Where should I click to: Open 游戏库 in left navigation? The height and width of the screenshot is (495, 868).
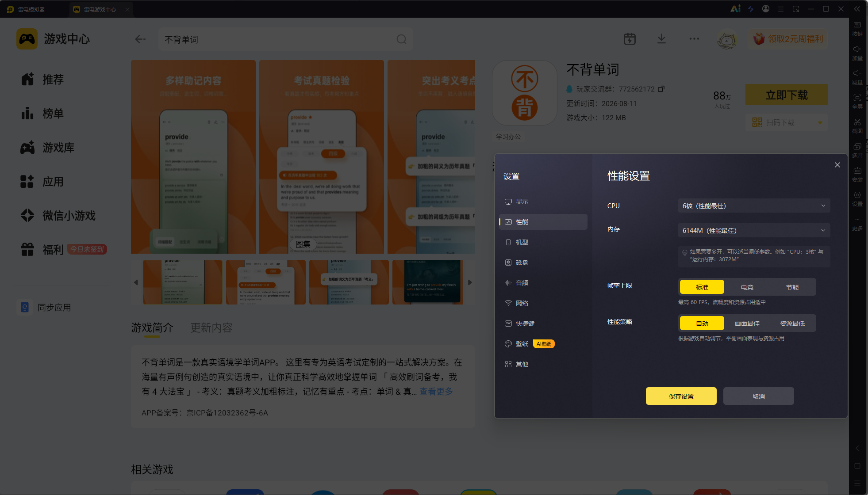[48, 148]
